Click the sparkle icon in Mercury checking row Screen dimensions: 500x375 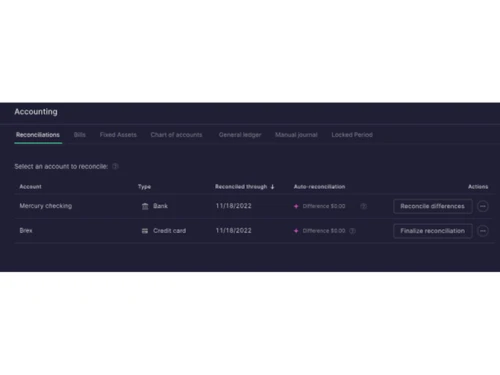(x=296, y=206)
